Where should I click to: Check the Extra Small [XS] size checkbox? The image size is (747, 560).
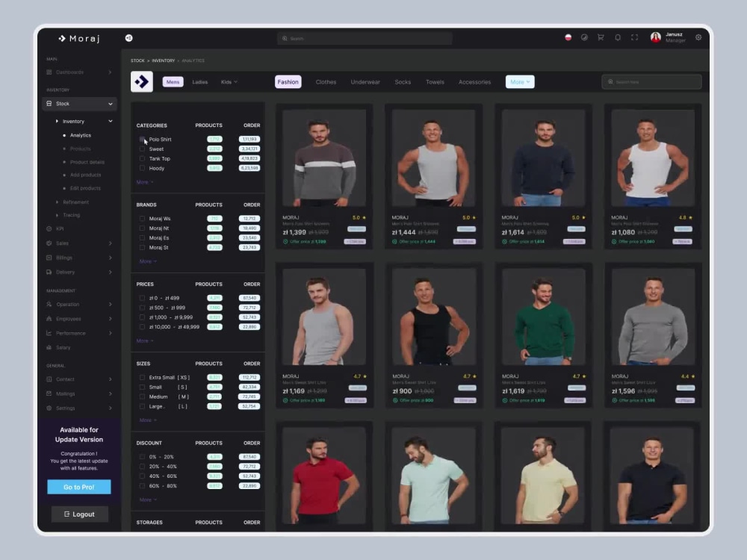(142, 378)
